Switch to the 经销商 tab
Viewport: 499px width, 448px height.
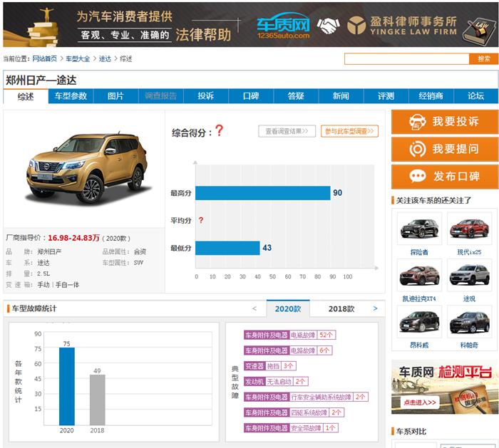click(x=431, y=96)
